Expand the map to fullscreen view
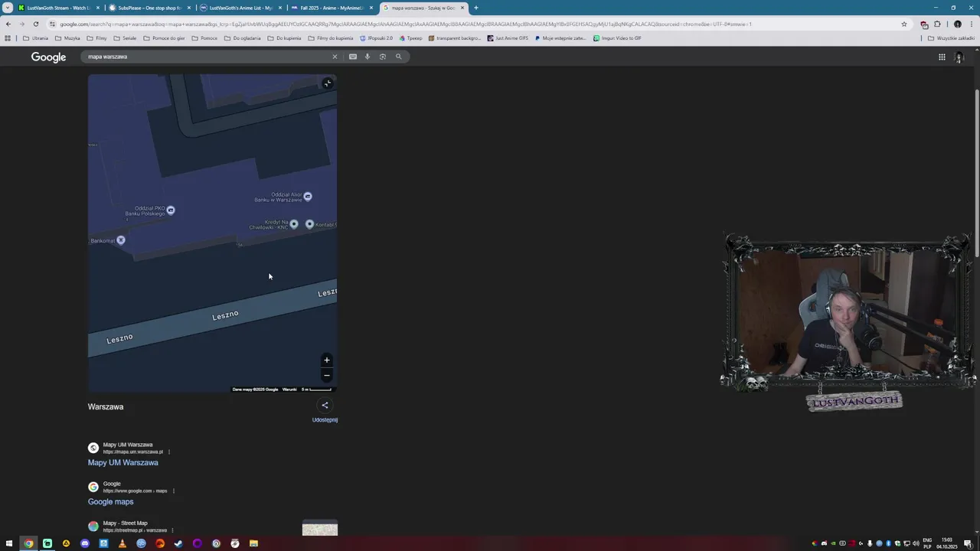This screenshot has width=980, height=551. (x=328, y=83)
